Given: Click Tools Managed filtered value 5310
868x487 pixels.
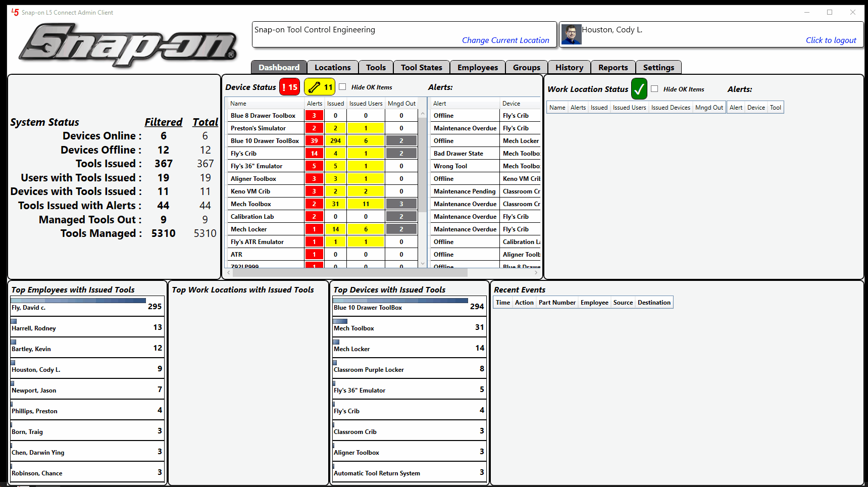Looking at the screenshot, I should click(x=163, y=233).
